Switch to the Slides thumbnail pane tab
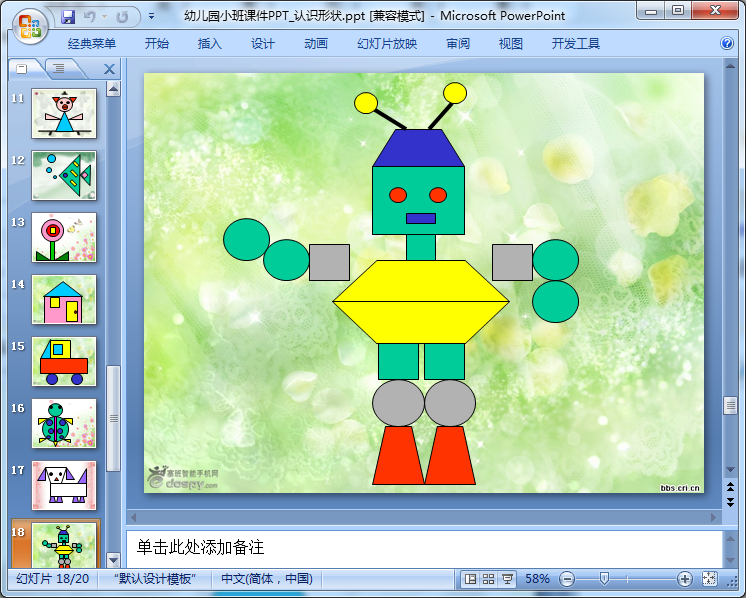The height and width of the screenshot is (598, 746). click(x=22, y=69)
